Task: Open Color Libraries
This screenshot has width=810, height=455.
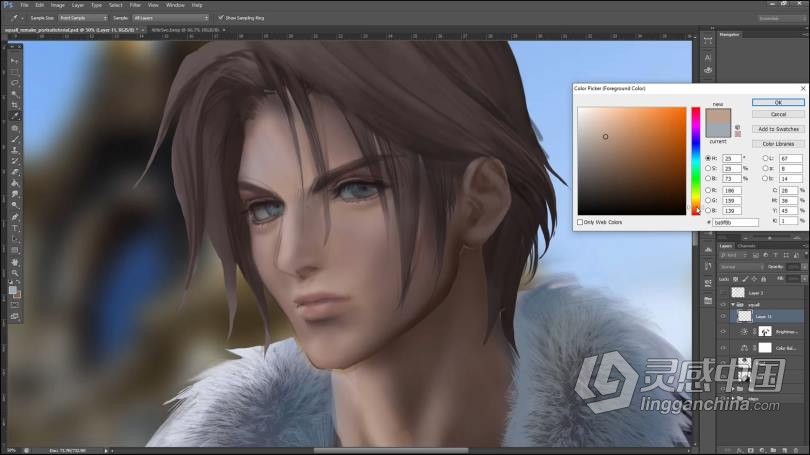Action: click(778, 144)
